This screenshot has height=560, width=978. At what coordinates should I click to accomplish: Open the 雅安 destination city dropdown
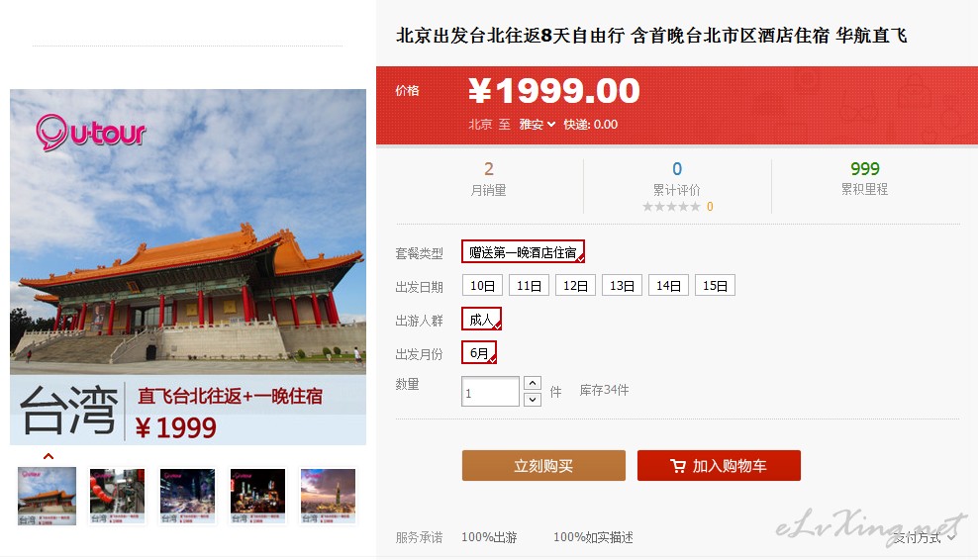pos(538,124)
